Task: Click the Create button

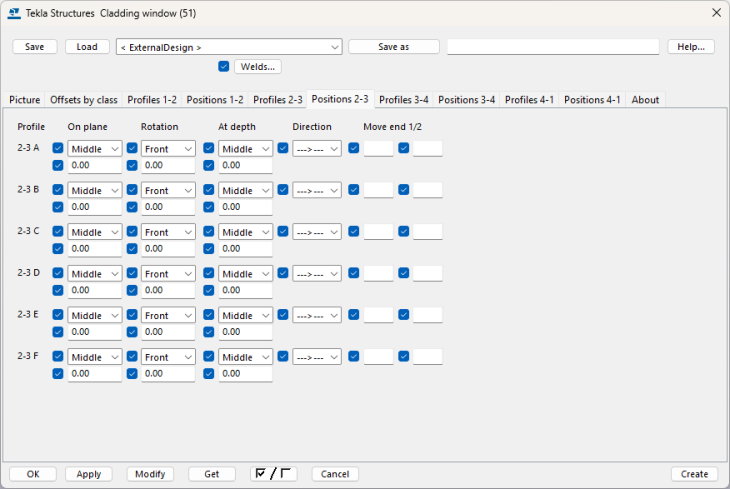Action: point(693,474)
